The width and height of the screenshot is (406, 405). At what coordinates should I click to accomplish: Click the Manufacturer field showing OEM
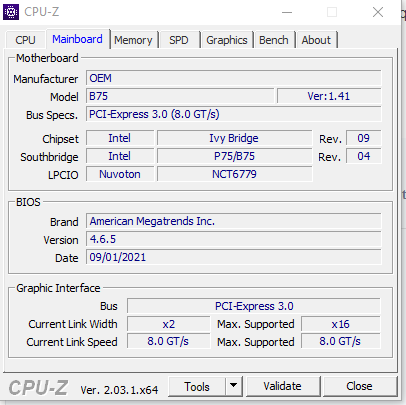pos(234,78)
